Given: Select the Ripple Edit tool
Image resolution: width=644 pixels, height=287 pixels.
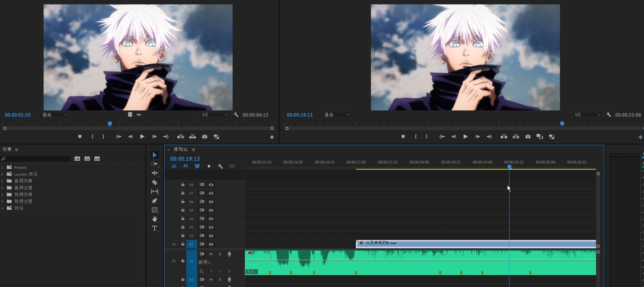Looking at the screenshot, I should point(154,173).
